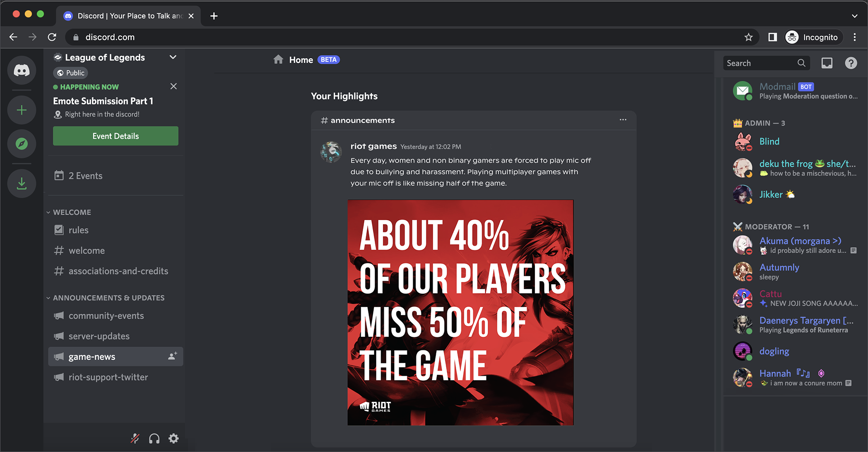
Task: Open deku the frog member profile
Action: point(795,168)
